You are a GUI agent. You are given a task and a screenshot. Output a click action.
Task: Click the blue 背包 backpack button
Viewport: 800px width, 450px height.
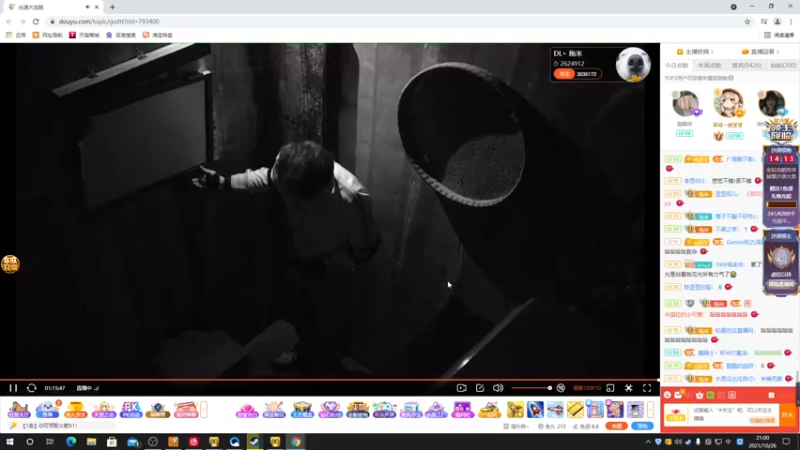(x=642, y=426)
